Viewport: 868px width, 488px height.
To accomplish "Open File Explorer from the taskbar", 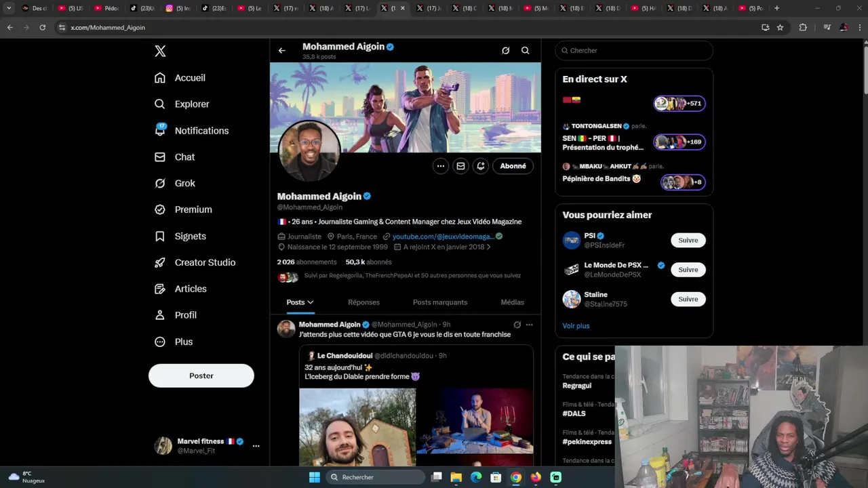I will (x=456, y=477).
